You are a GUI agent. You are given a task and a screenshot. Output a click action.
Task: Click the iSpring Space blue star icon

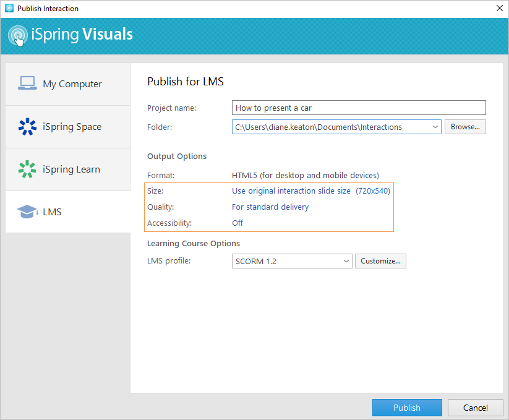point(27,127)
